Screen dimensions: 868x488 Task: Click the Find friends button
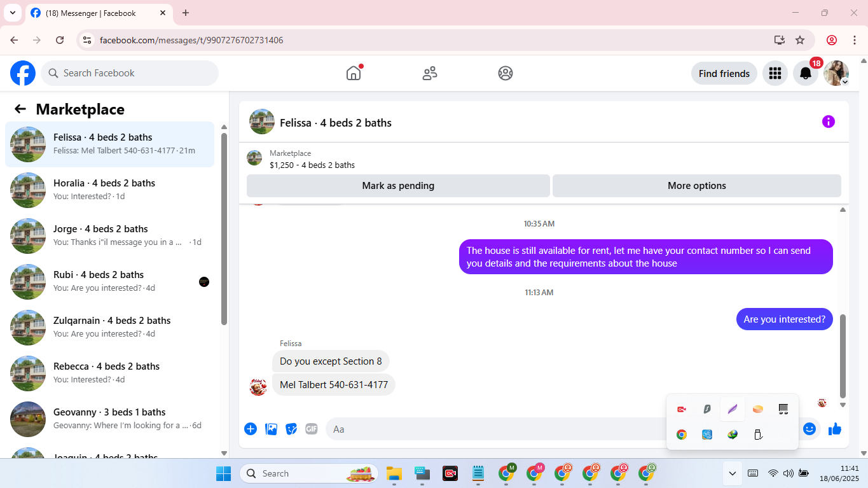[x=724, y=73]
